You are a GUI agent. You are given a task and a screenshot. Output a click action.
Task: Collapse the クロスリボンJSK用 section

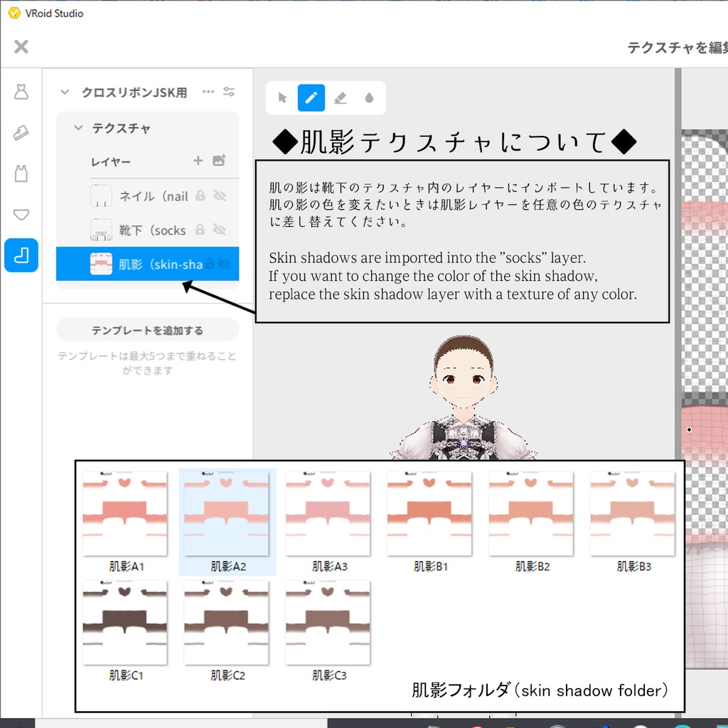65,92
